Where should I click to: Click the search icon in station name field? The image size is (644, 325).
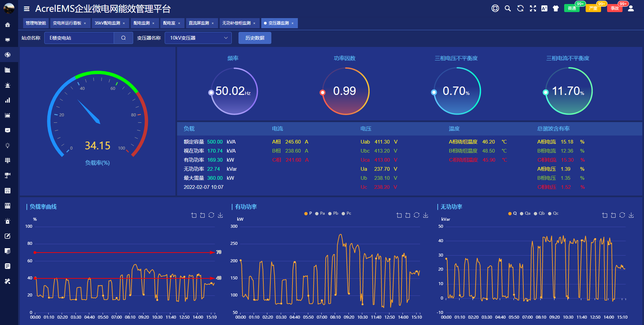click(x=123, y=38)
